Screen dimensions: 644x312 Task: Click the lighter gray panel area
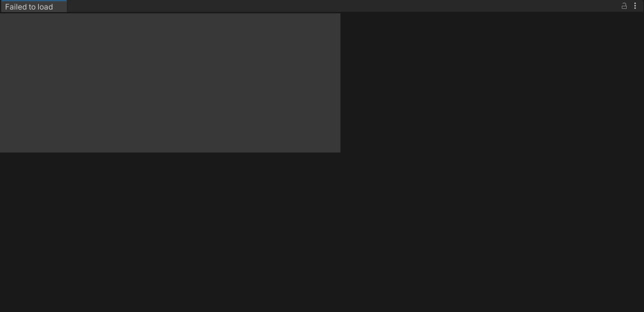point(170,83)
